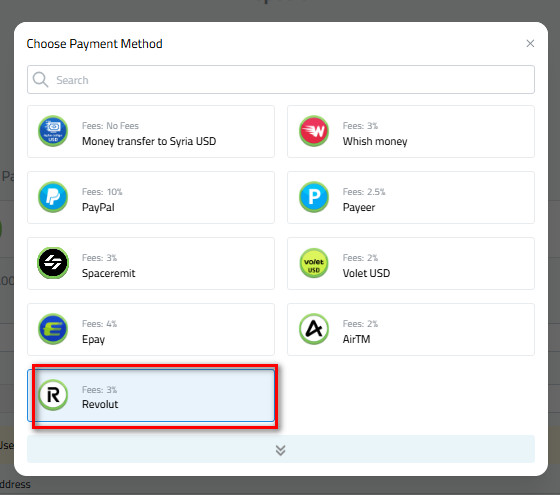
Task: Pick the Epay payment card
Action: tap(151, 329)
